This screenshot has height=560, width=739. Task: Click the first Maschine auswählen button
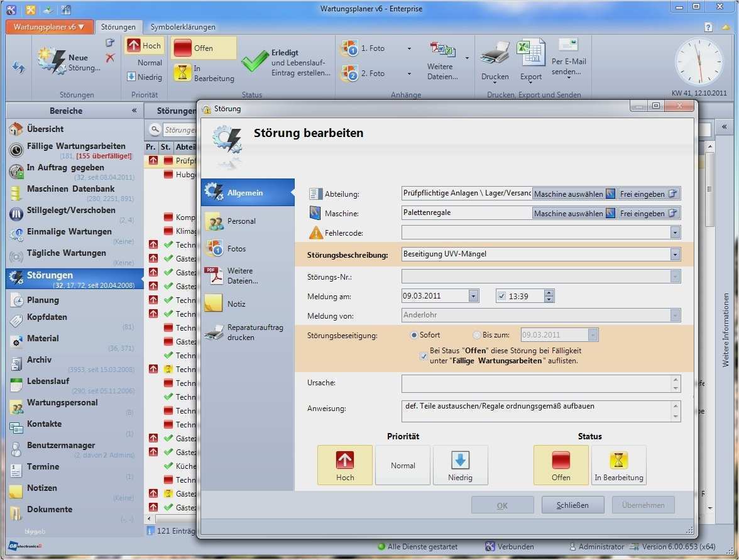[x=574, y=194]
